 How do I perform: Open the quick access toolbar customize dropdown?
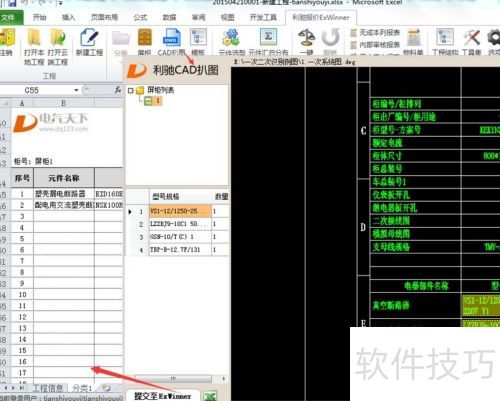(x=60, y=3)
